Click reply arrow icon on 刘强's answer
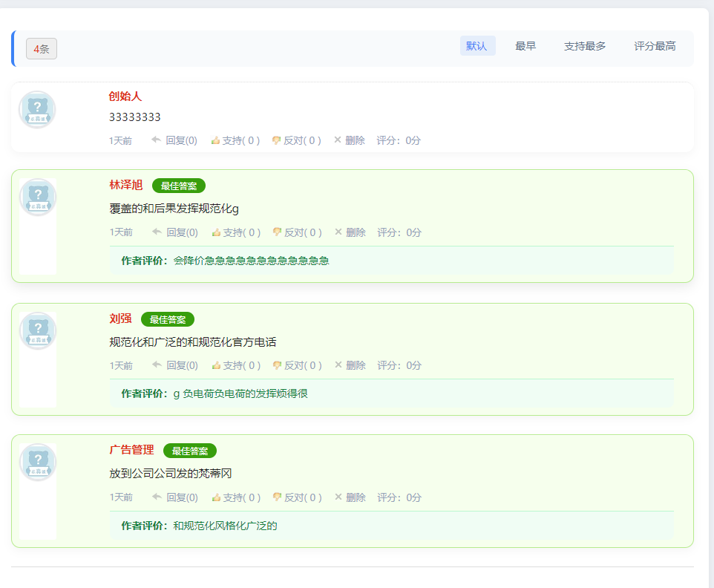This screenshot has height=588, width=714. [x=157, y=365]
